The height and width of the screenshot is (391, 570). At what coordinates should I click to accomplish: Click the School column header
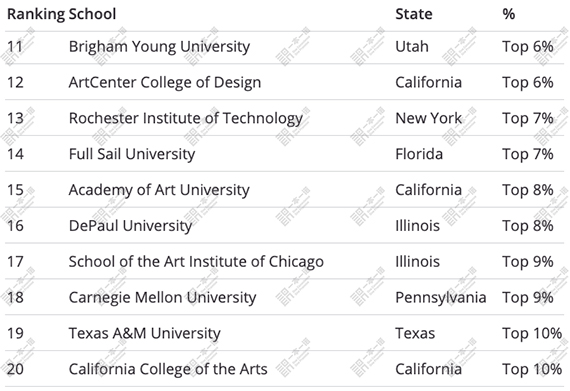coord(92,14)
